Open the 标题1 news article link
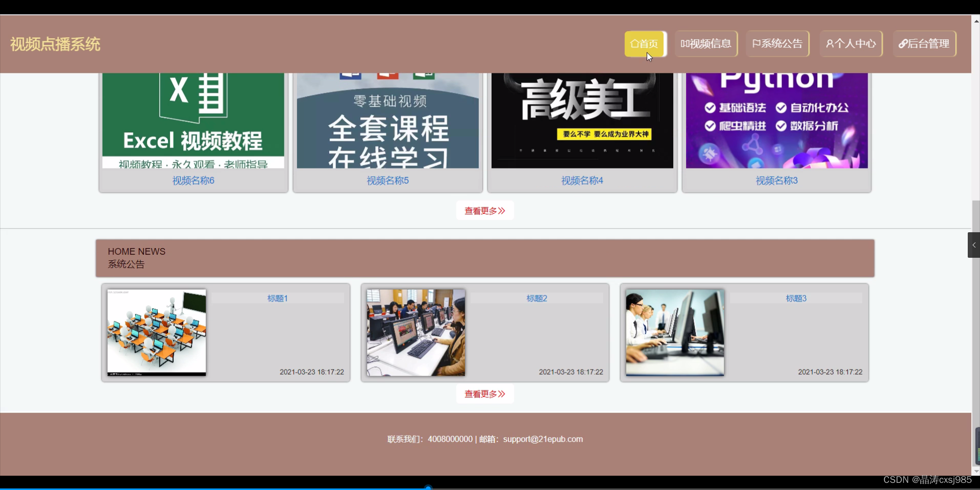 [x=277, y=298]
